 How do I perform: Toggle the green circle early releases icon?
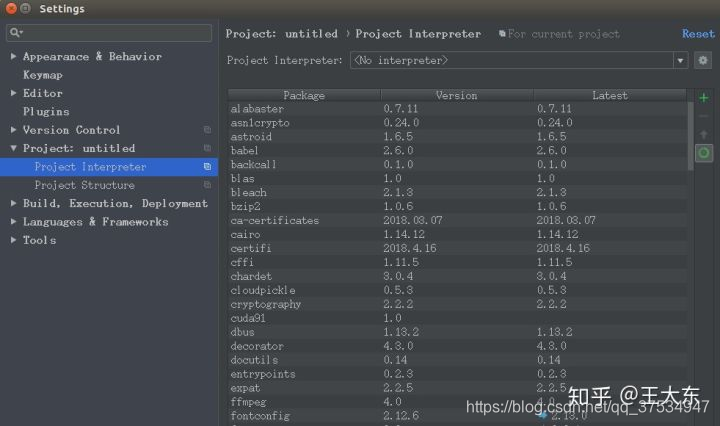pos(703,153)
